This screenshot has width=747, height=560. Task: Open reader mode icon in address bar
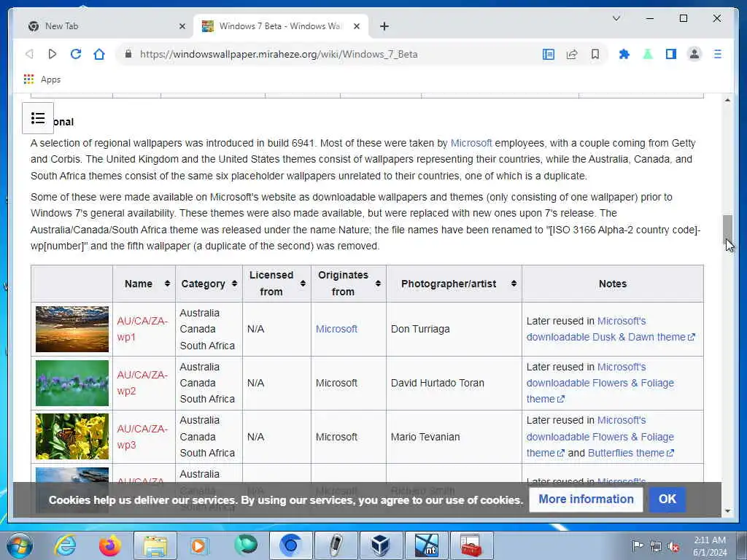tap(549, 54)
